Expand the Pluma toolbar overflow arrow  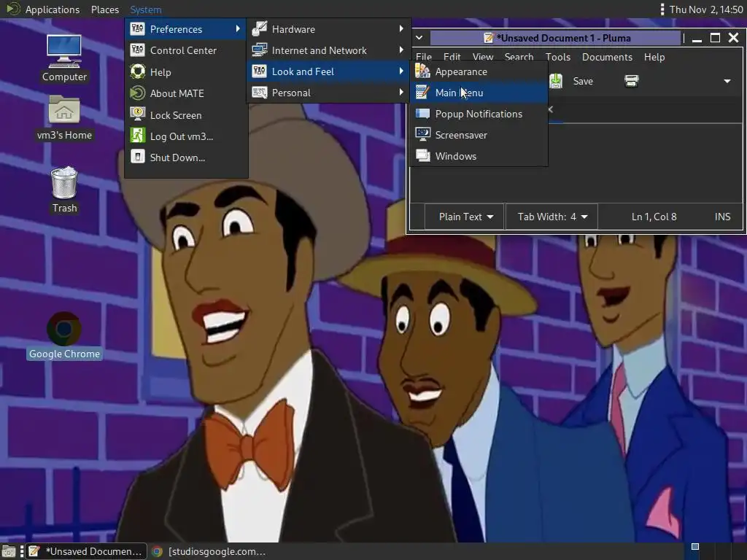pos(727,81)
